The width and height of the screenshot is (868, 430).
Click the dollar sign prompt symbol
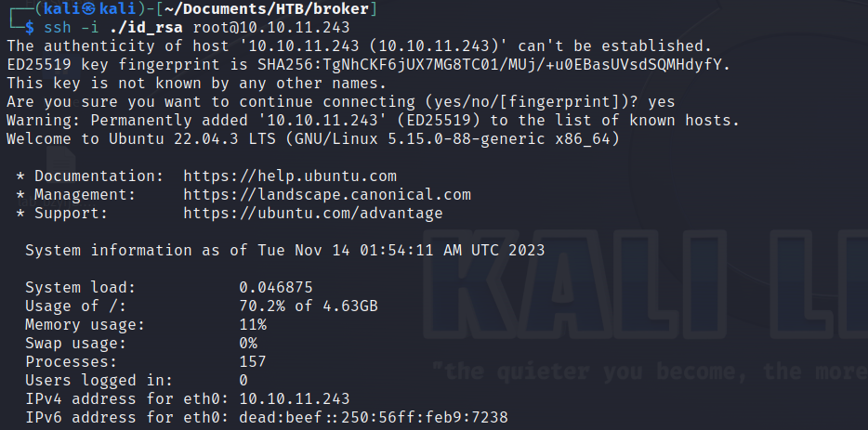(x=30, y=28)
